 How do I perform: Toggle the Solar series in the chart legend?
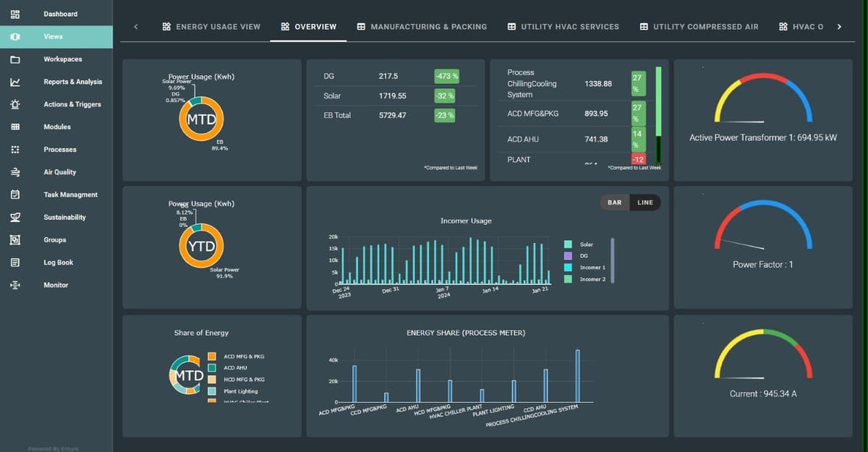(579, 244)
